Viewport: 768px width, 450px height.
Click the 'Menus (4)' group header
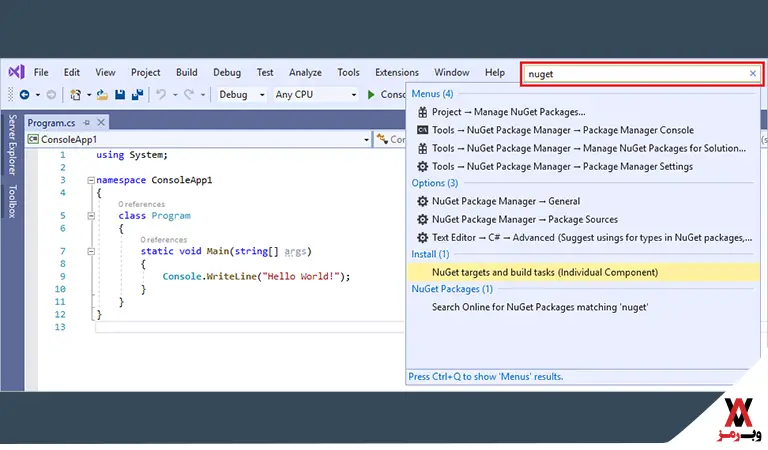432,94
